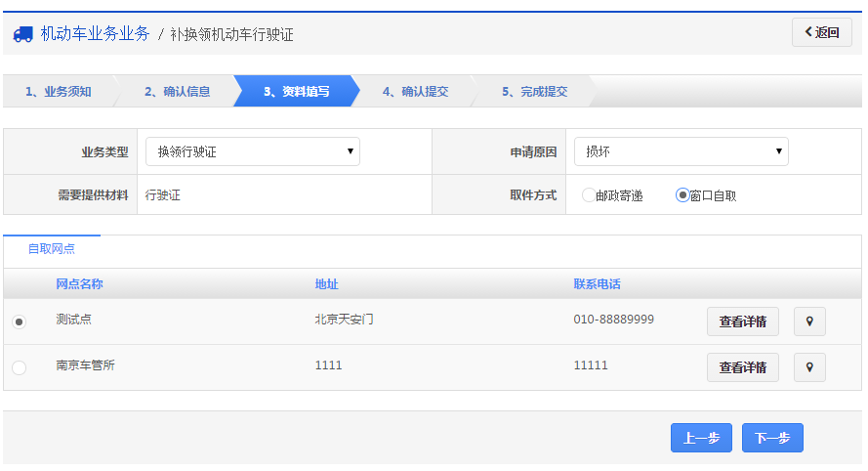Select 窗口自取 pickup radio option
The image size is (868, 471).
pos(682,195)
